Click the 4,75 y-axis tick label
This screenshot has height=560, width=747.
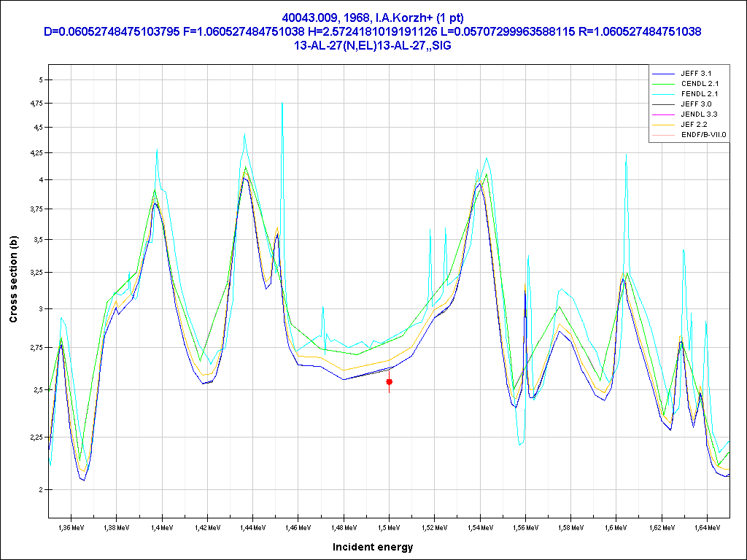(34, 104)
